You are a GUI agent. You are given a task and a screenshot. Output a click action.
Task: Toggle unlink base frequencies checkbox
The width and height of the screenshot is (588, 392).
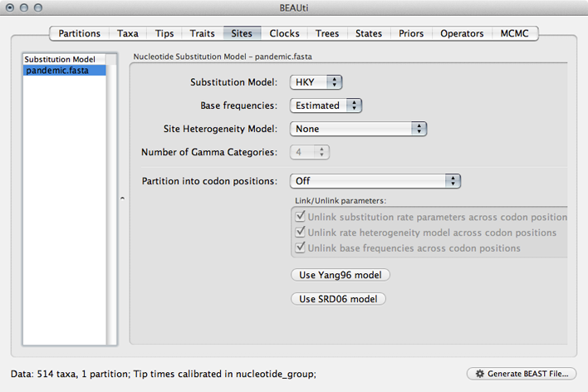(301, 248)
